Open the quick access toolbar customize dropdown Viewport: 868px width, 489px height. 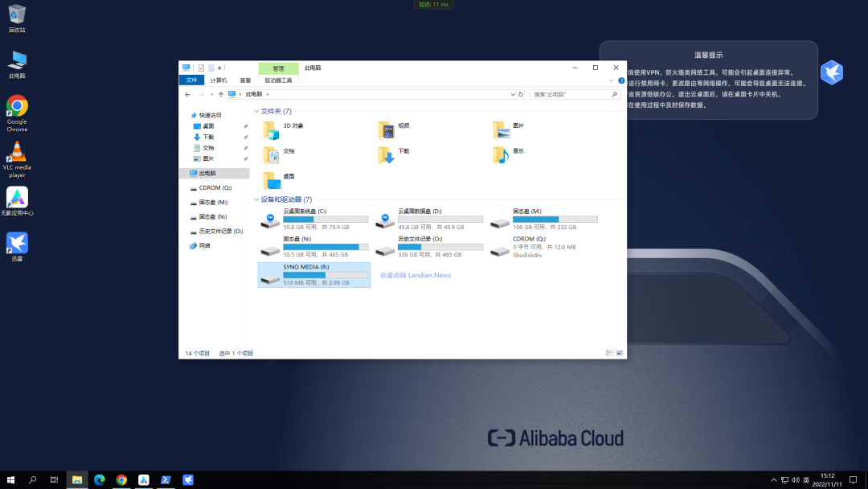(x=219, y=68)
